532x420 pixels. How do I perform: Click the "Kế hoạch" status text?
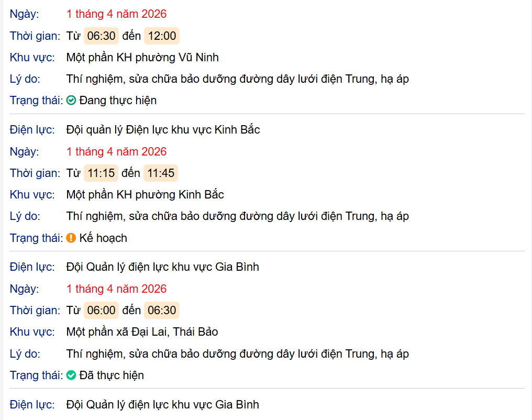point(103,238)
